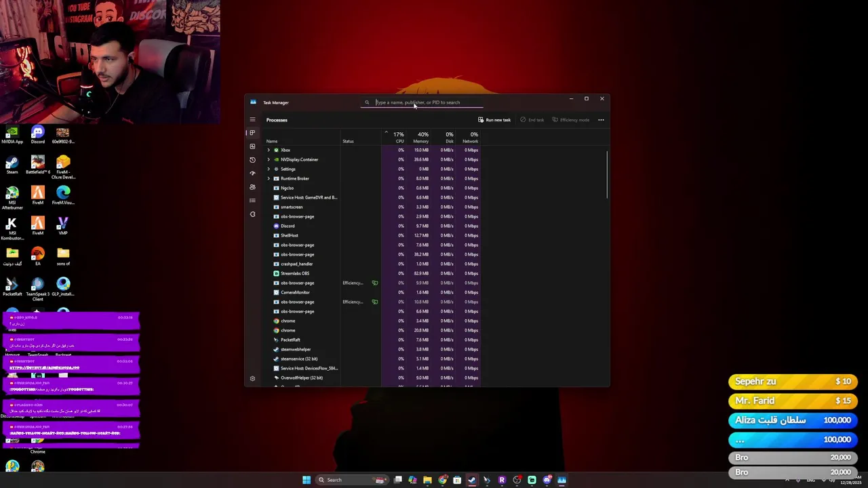Screen dimensions: 868x488
Task: Open Task Manager hamburger navigation menu
Action: (x=252, y=120)
